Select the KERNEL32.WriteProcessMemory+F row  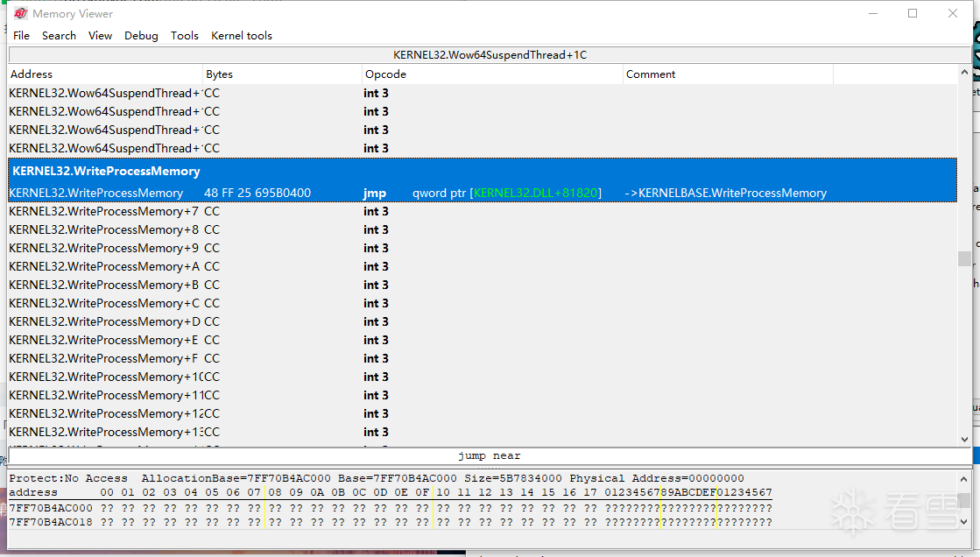point(482,358)
